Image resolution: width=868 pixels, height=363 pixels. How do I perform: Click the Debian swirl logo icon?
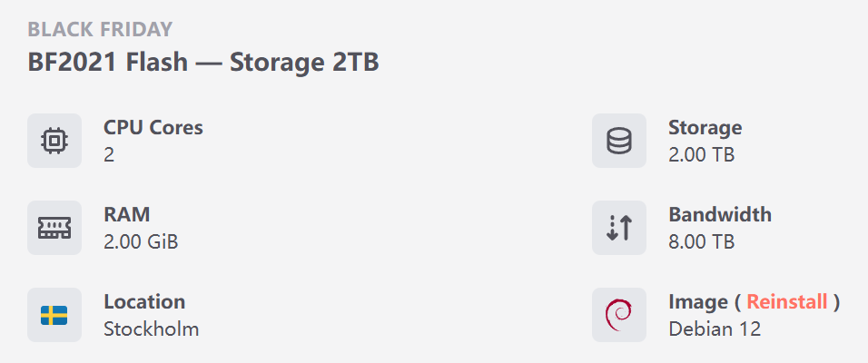[619, 315]
